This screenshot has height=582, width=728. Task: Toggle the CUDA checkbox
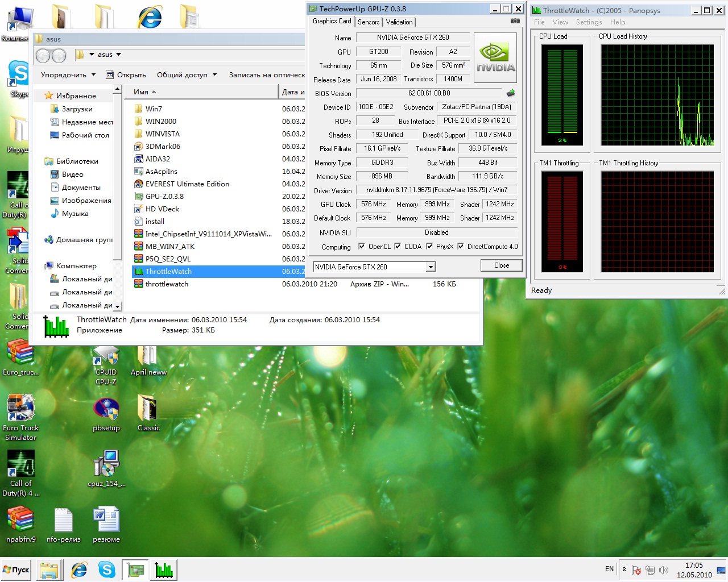398,247
